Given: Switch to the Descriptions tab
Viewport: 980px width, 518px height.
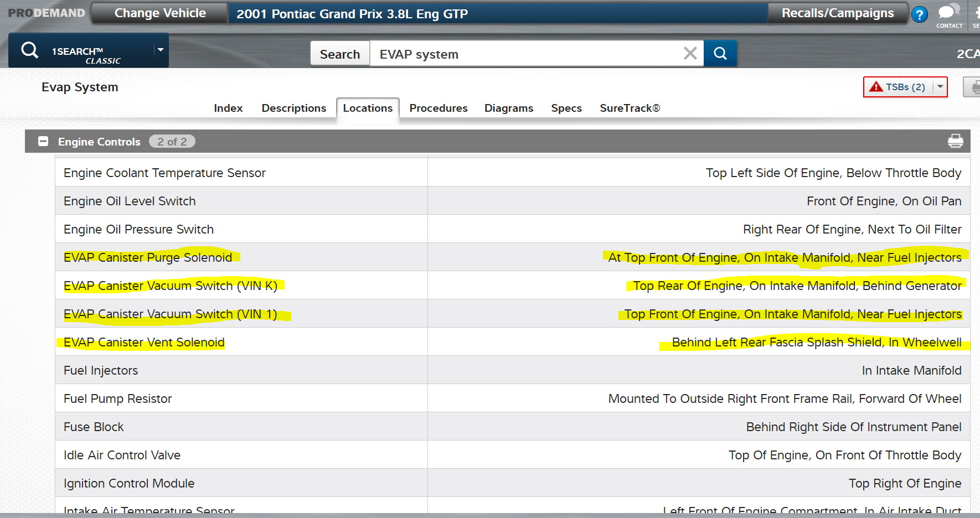Looking at the screenshot, I should [x=294, y=108].
